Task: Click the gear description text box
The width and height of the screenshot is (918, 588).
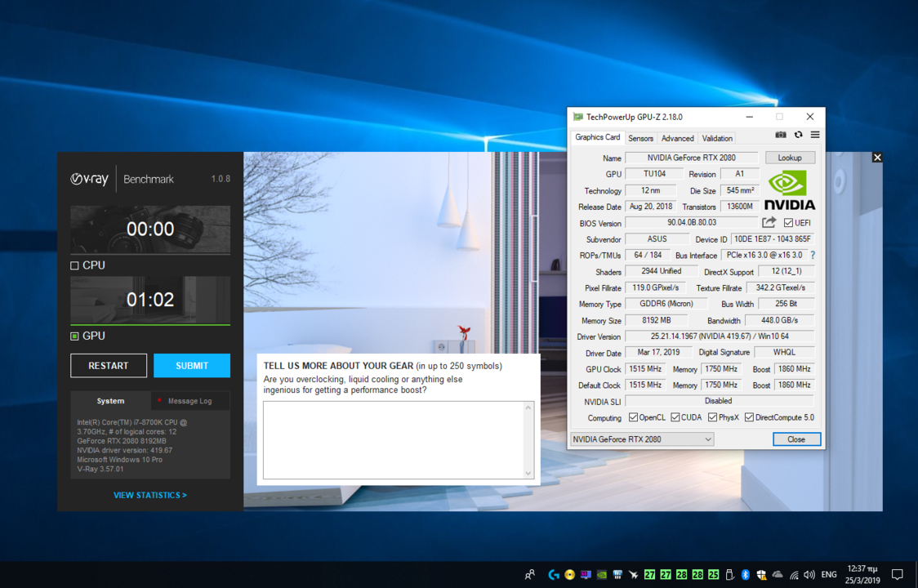Action: coord(394,440)
